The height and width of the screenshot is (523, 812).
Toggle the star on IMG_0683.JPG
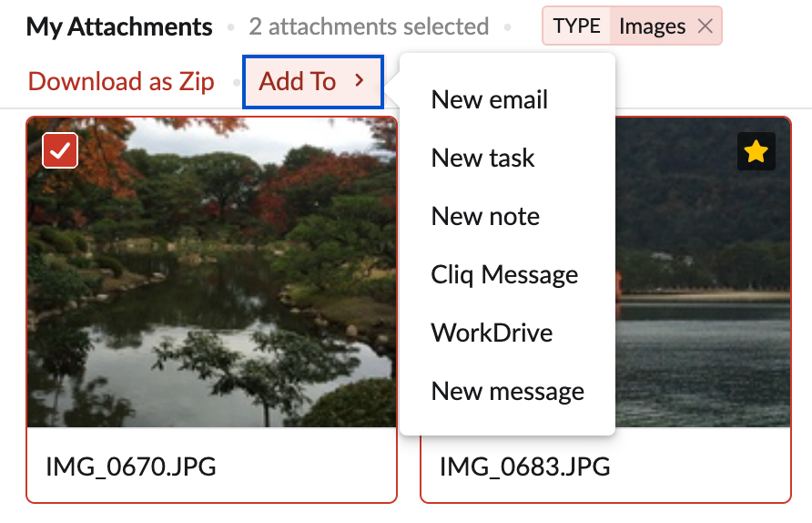click(x=756, y=151)
